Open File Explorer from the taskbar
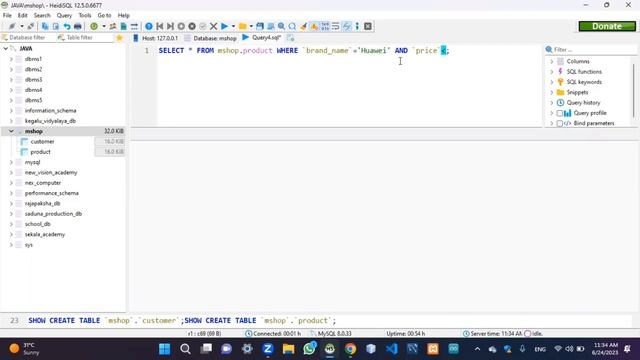The width and height of the screenshot is (640, 360). pyautogui.click(x=288, y=349)
